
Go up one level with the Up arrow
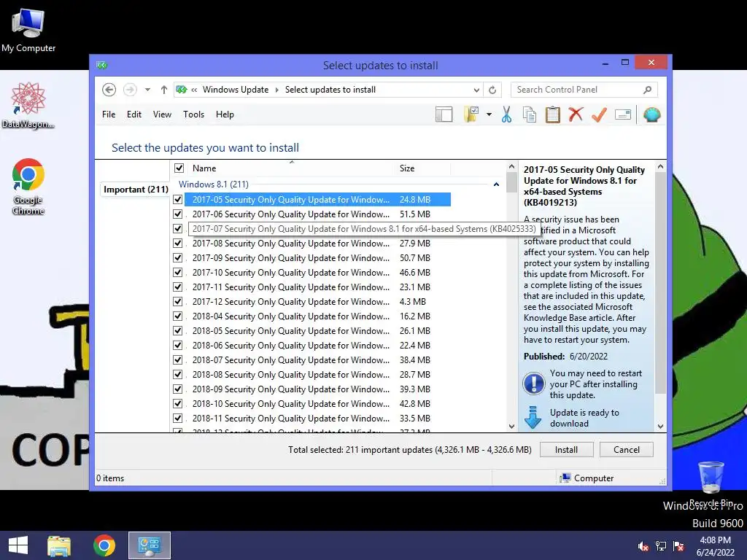click(x=164, y=90)
